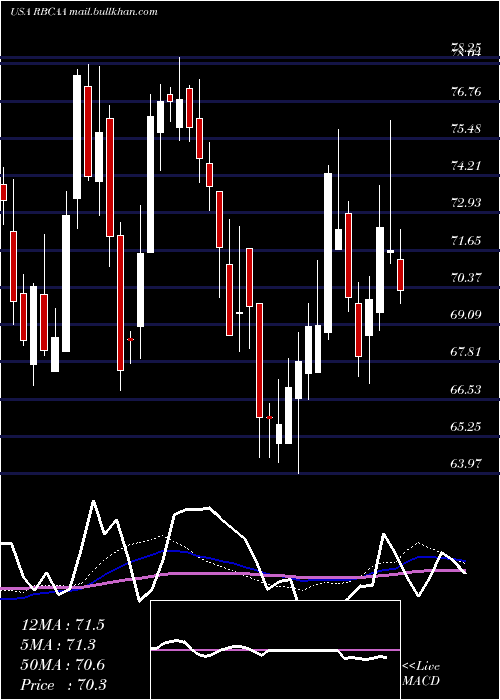Click the '50MA : 70.6' reading
This screenshot has width=500, height=700.
pos(63,665)
